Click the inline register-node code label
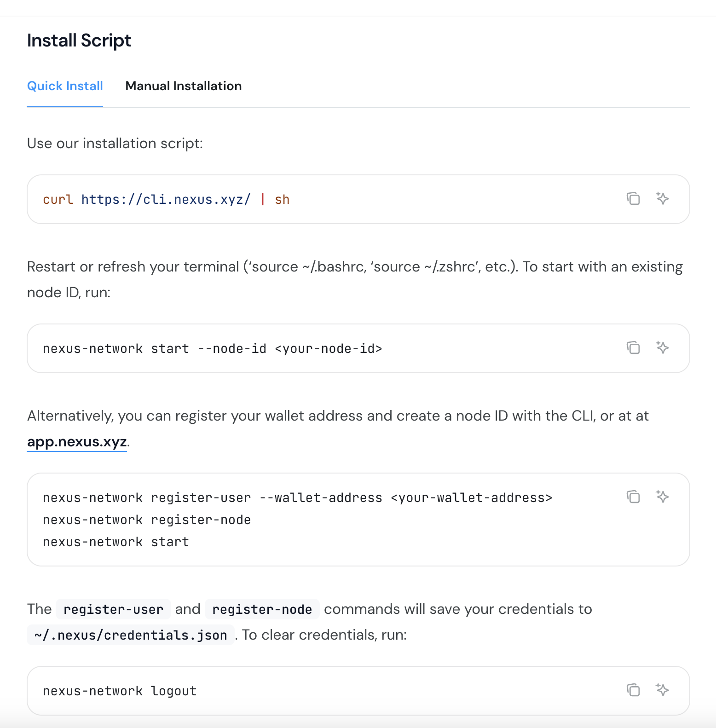Screen dimensions: 716x728 262,609
